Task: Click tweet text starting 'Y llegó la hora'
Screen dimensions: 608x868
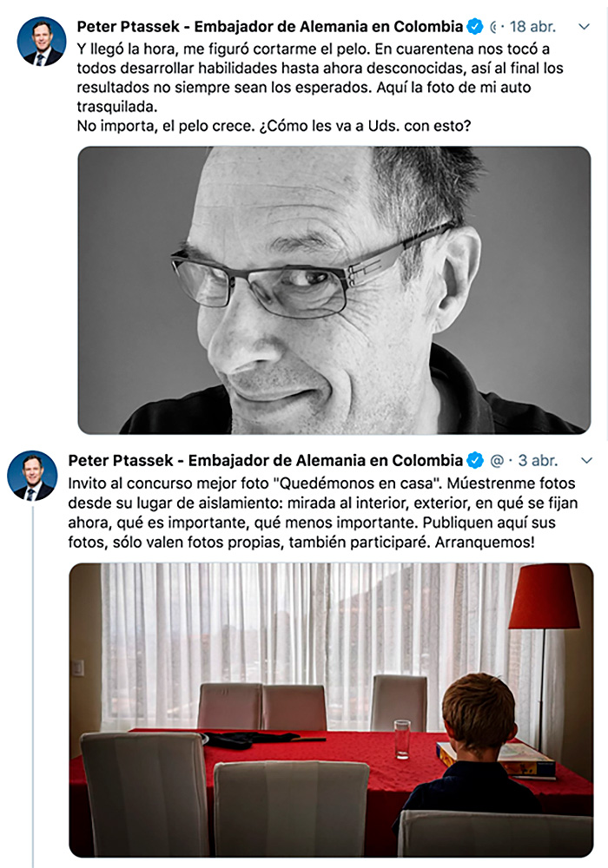Action: (320, 88)
